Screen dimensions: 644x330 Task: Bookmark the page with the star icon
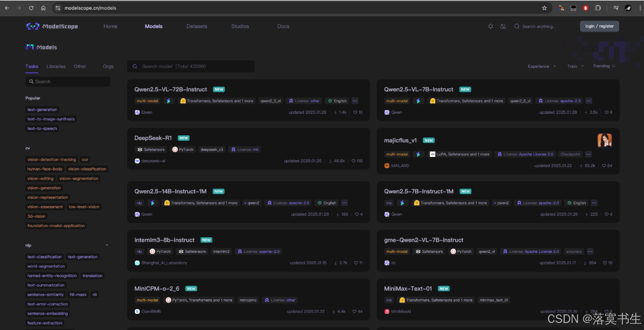545,8
